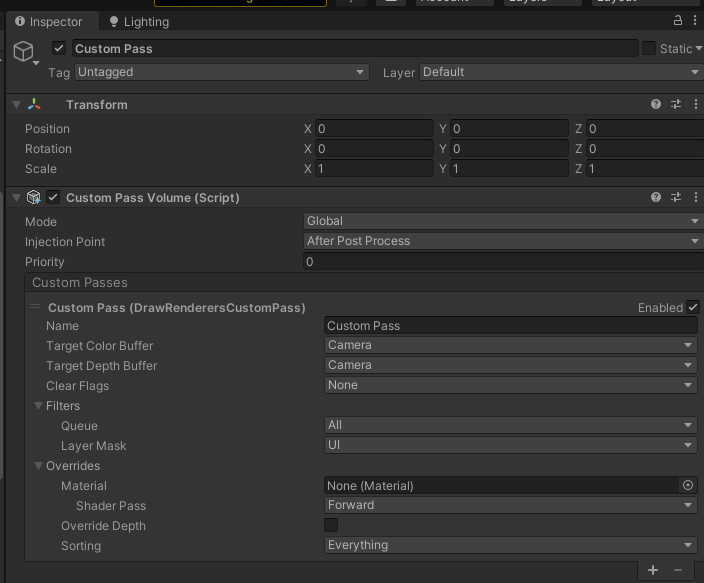Click the Custom Pass Volume script icon
Screen dimensions: 704x583
tap(34, 197)
